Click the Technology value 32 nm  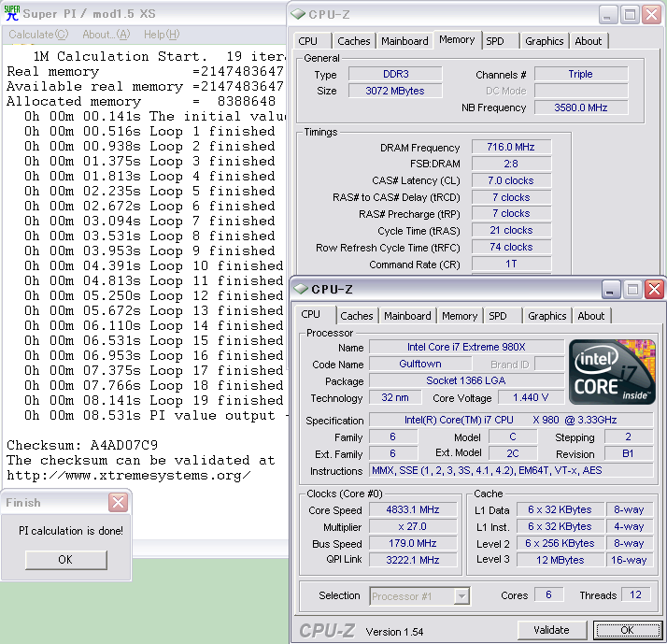pyautogui.click(x=395, y=397)
